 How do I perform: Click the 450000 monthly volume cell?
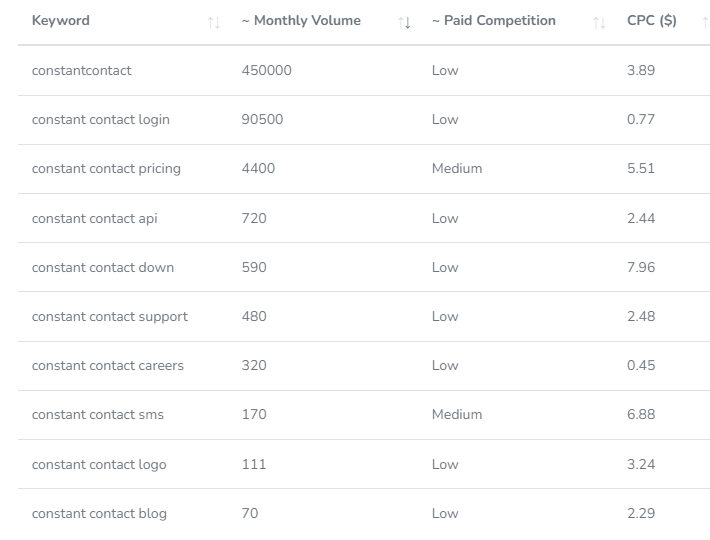point(267,70)
